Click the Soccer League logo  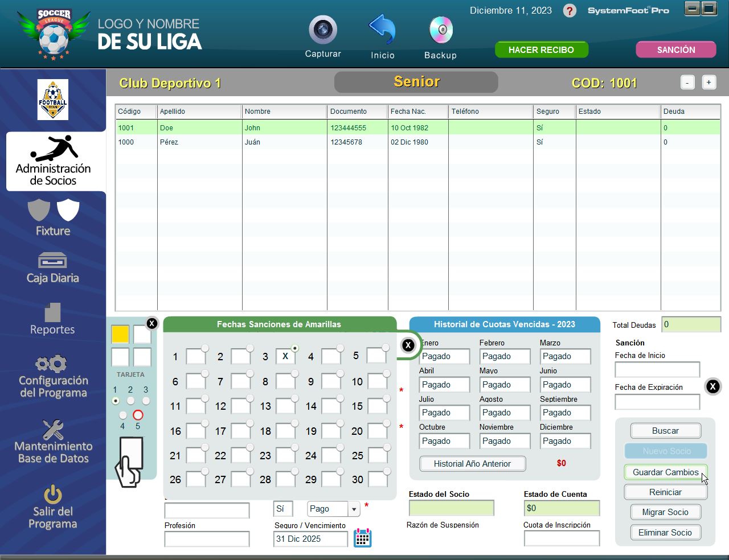[54, 34]
